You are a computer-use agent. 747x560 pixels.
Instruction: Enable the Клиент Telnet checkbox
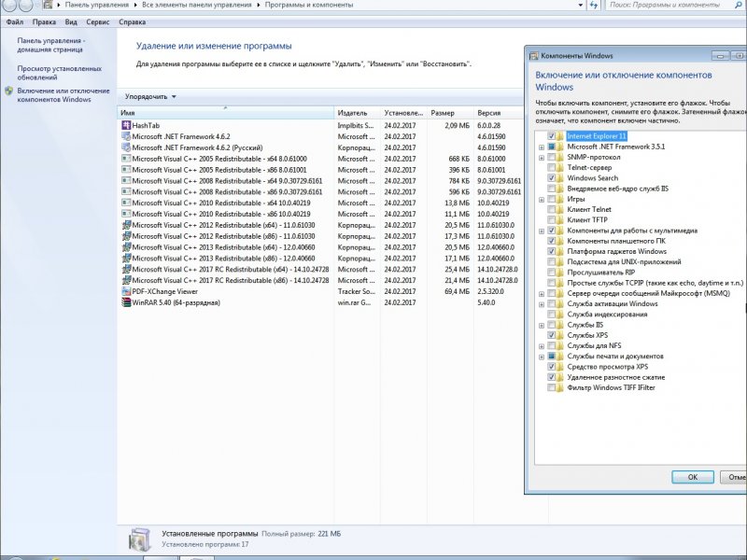[x=551, y=209]
